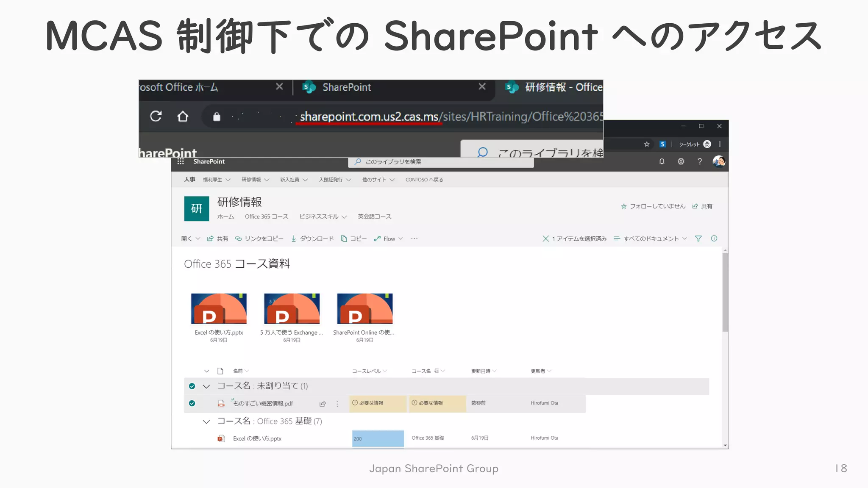Click the incognito シークレット indicator
The height and width of the screenshot is (488, 868).
695,144
